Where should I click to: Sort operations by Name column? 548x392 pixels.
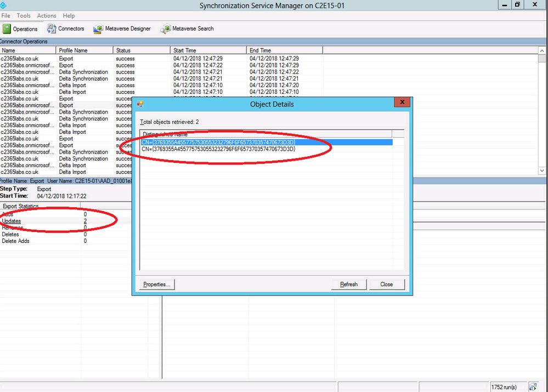click(28, 50)
